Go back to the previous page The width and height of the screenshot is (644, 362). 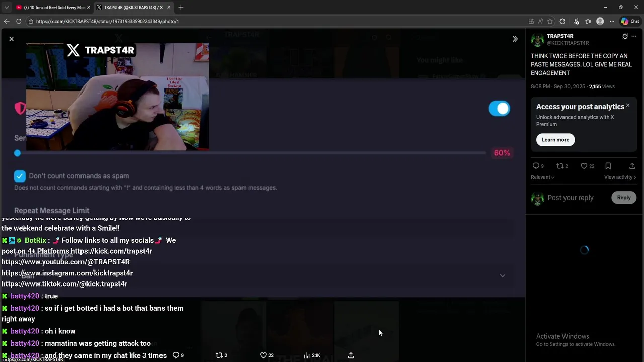coord(7,21)
